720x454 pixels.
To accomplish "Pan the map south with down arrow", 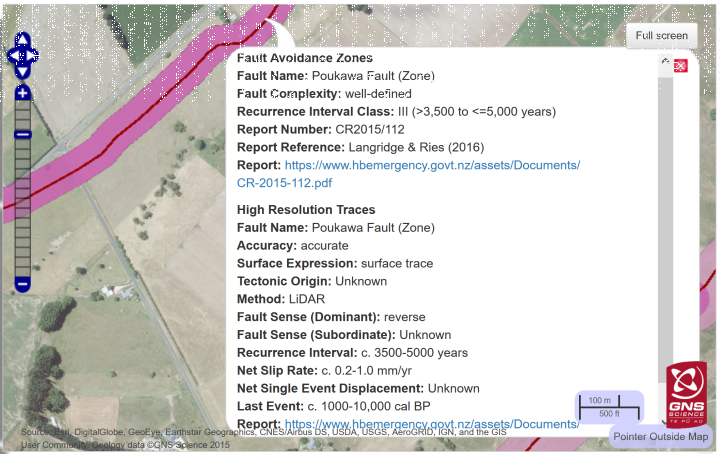I will 22,71.
